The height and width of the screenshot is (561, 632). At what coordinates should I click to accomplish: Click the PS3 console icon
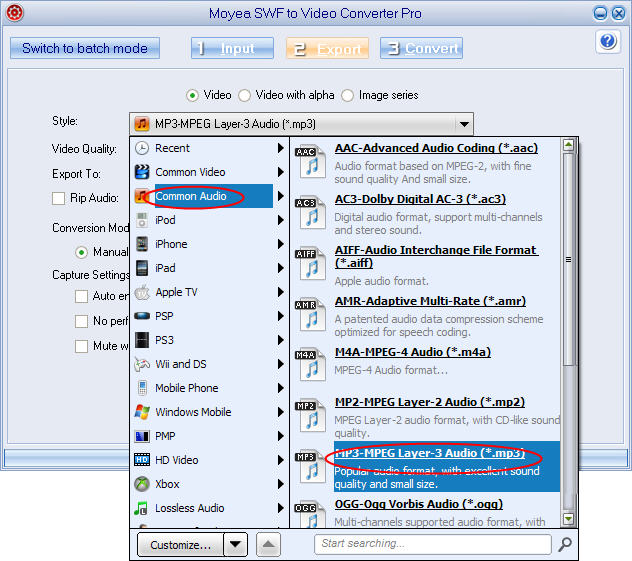pos(142,340)
